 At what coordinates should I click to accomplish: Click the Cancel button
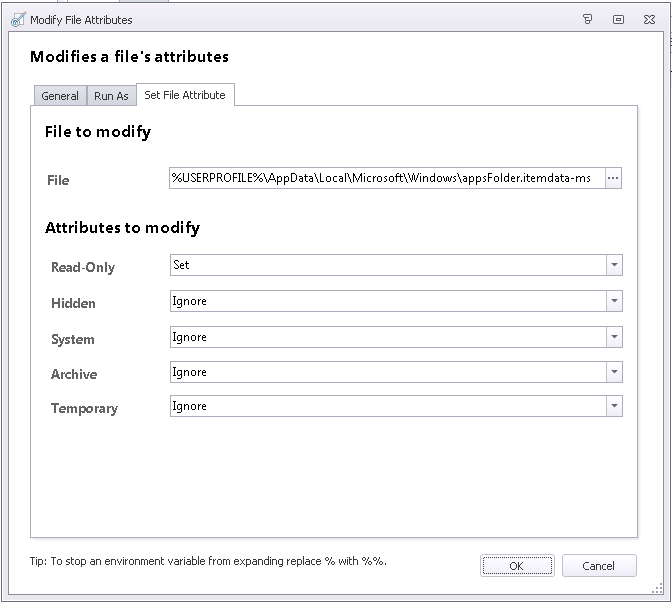599,565
